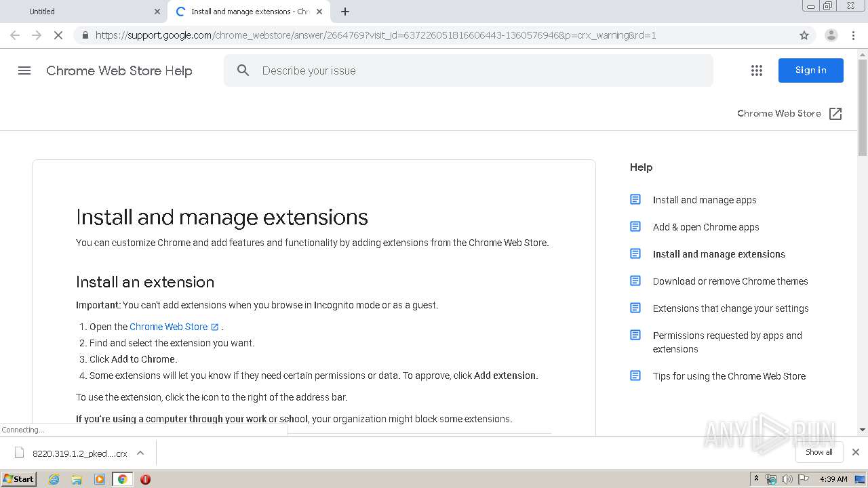Close the Untitled tab
The height and width of the screenshot is (488, 868).
click(157, 12)
